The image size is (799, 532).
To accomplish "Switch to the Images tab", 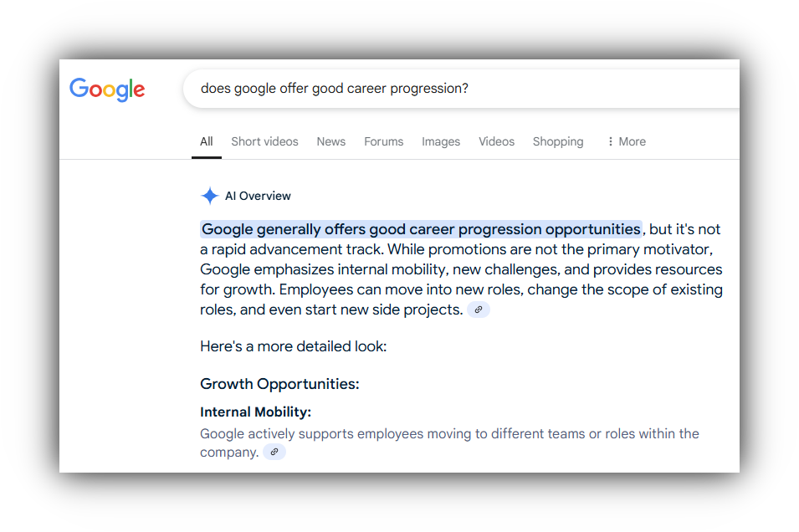I will [x=441, y=141].
